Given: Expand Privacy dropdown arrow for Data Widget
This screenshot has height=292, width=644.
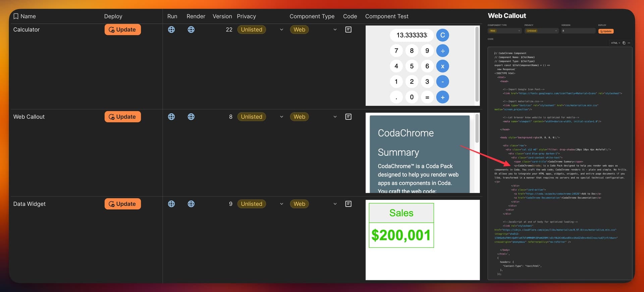Looking at the screenshot, I should [281, 204].
